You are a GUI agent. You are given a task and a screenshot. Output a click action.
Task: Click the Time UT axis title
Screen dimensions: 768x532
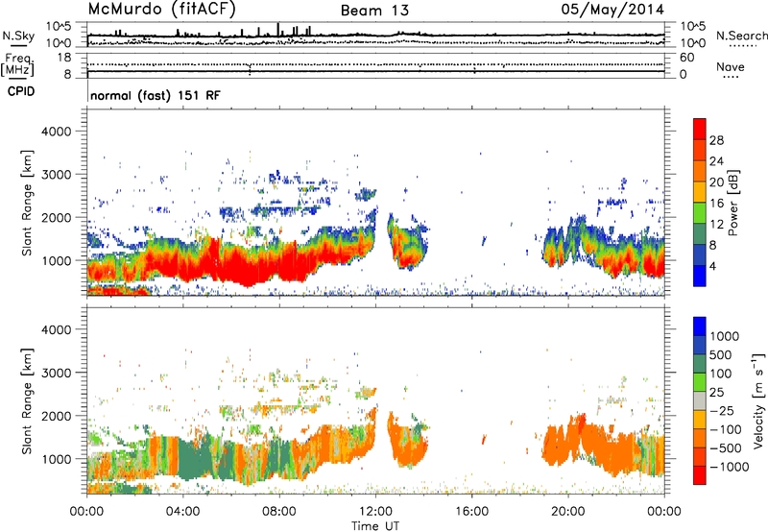pyautogui.click(x=375, y=526)
